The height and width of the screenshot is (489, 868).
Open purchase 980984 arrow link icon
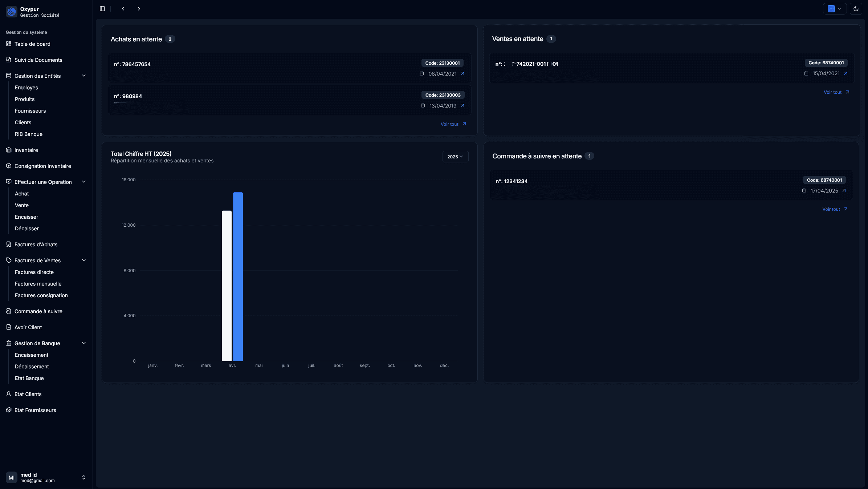462,106
